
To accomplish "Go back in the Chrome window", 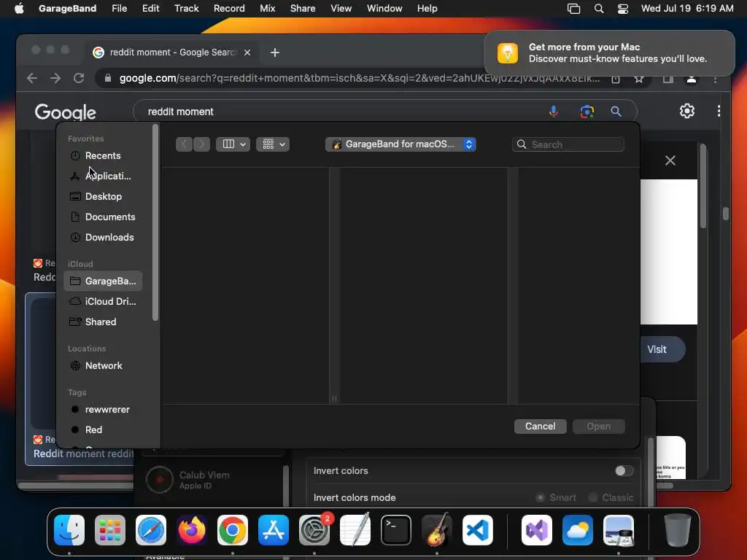I will [32, 78].
